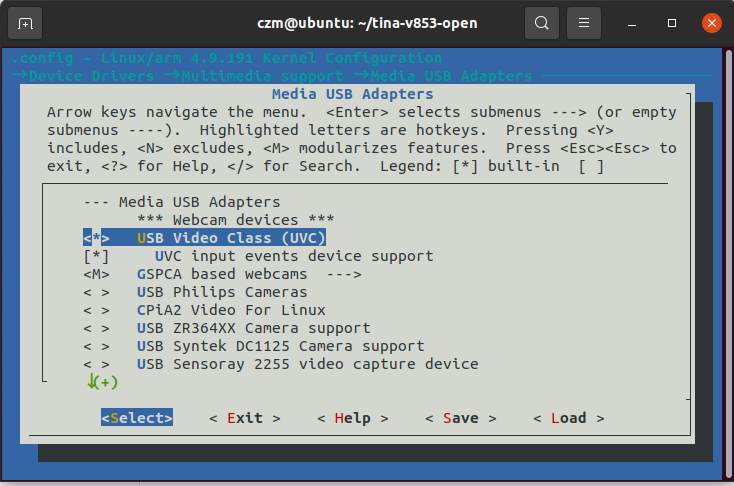Select USB Sensoray 2255 video capture device

pyautogui.click(x=307, y=364)
